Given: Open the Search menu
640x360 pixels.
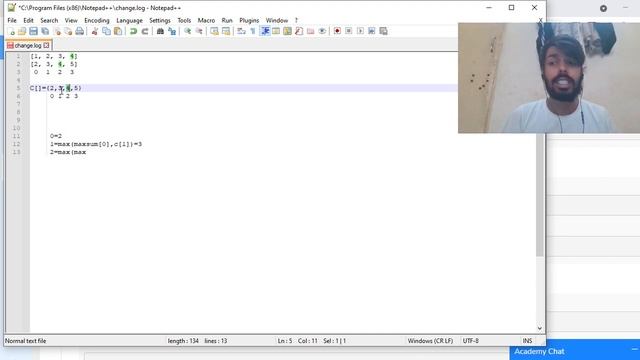Looking at the screenshot, I should coord(49,20).
